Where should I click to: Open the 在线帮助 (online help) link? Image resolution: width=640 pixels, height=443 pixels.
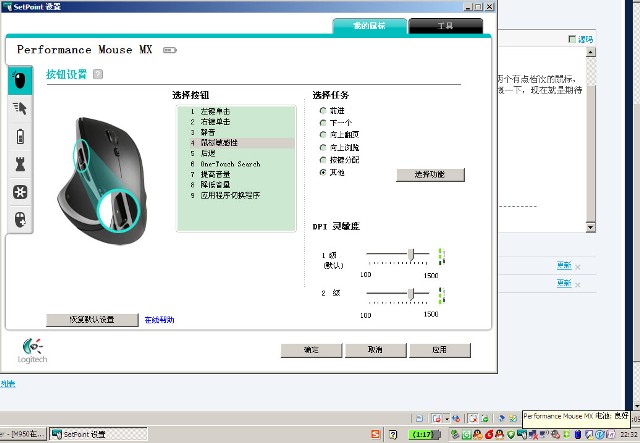[x=160, y=320]
